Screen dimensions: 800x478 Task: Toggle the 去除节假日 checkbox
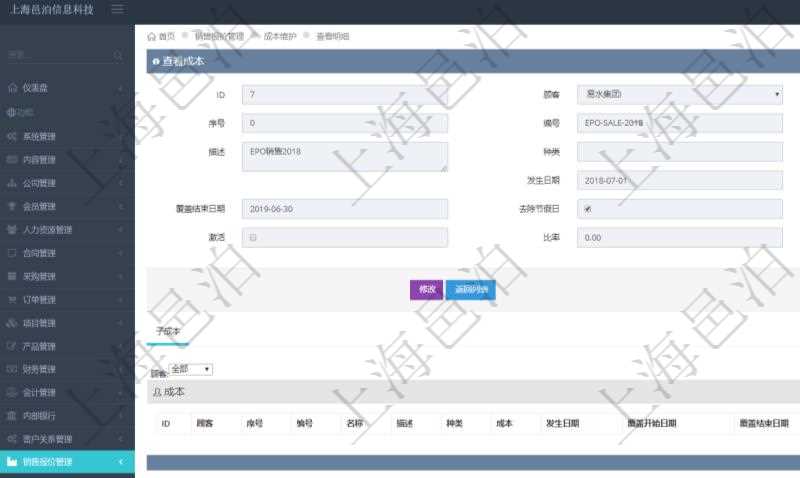pos(588,209)
